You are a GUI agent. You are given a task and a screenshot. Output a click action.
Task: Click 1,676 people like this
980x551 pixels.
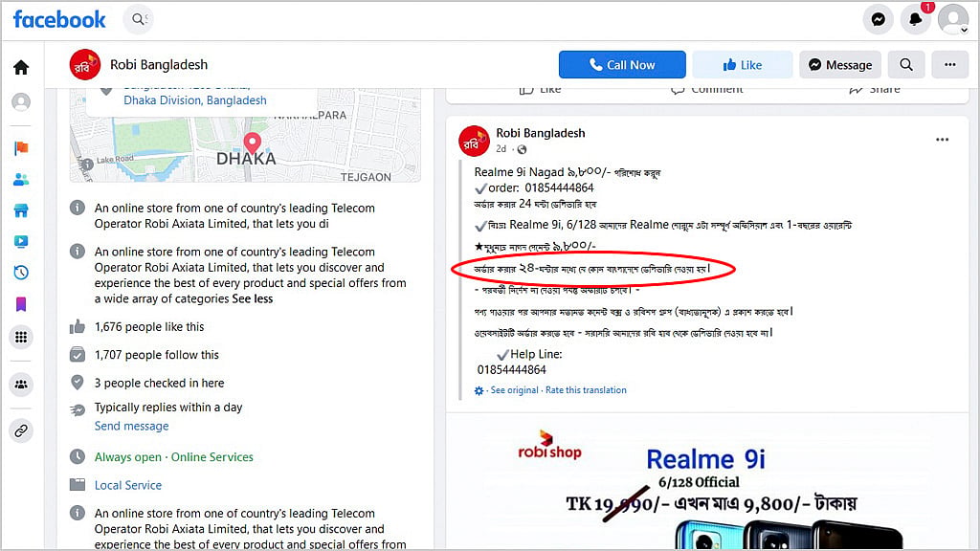pyautogui.click(x=149, y=327)
